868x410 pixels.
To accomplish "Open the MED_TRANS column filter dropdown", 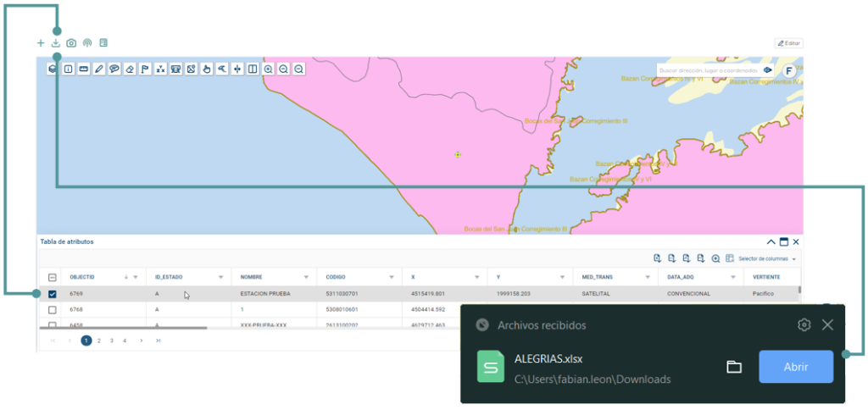I will (x=647, y=277).
